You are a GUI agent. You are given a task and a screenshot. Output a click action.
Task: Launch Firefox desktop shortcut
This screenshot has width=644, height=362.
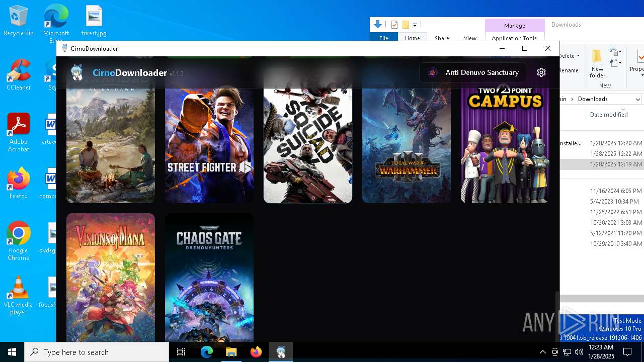point(19,184)
